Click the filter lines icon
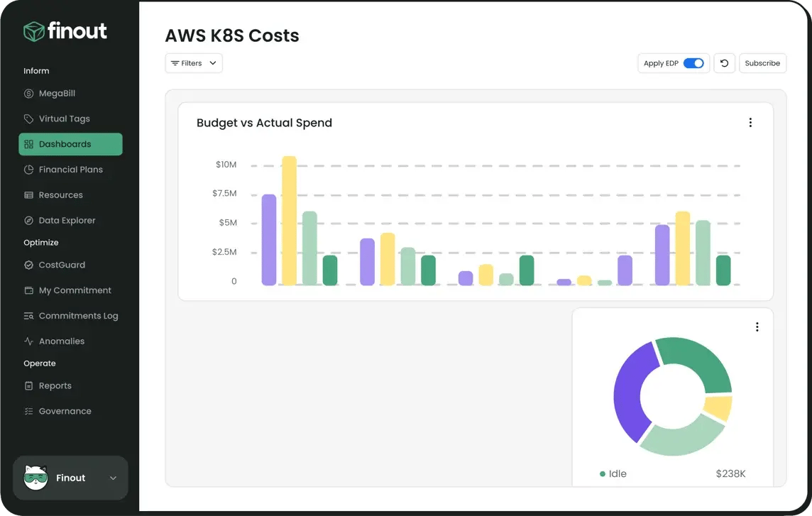The width and height of the screenshot is (812, 516). click(175, 63)
